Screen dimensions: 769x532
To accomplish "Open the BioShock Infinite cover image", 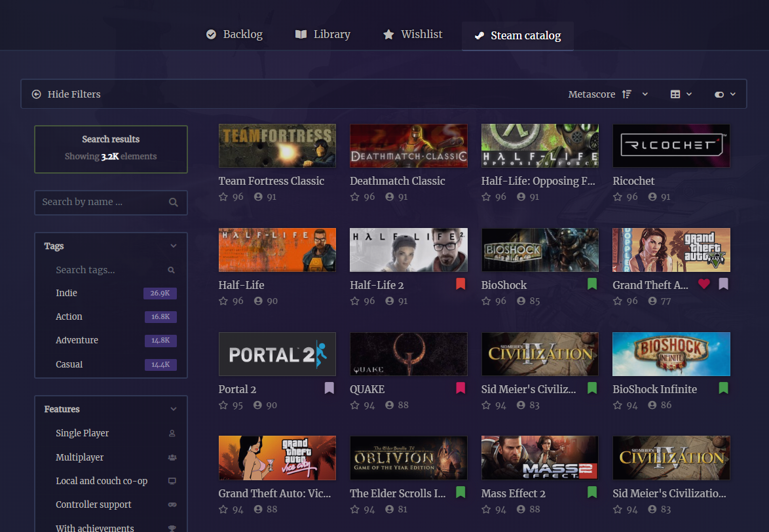I will [671, 354].
